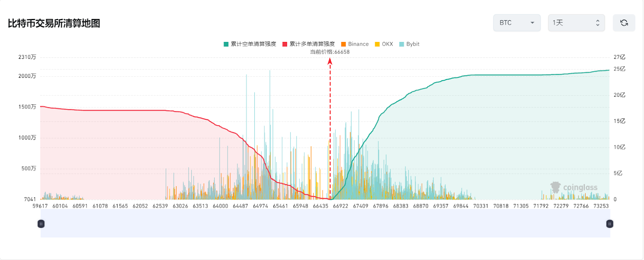The image size is (644, 260).
Task: Click the 64000 x-axis price label
Action: (221, 206)
